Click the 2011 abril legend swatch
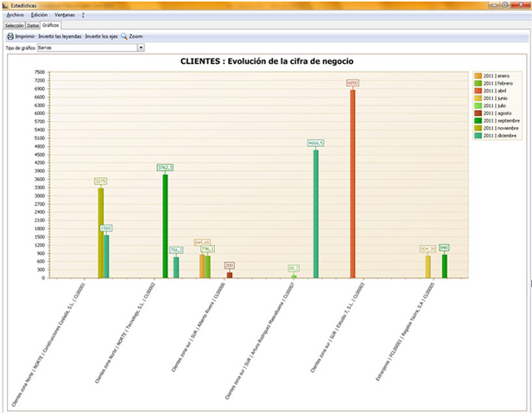The height and width of the screenshot is (415, 532). (x=478, y=91)
